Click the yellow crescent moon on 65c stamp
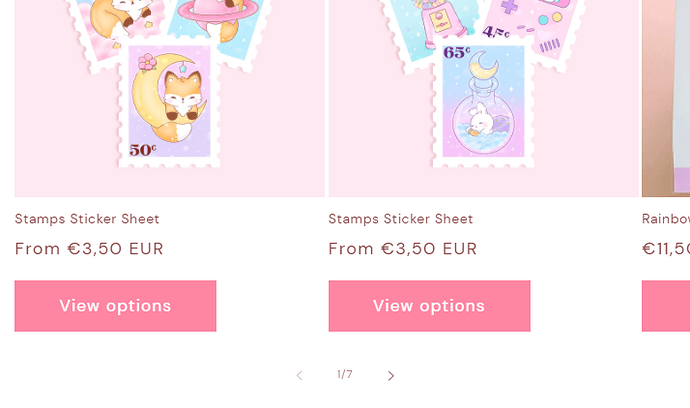This screenshot has width=690, height=408. pyautogui.click(x=484, y=65)
